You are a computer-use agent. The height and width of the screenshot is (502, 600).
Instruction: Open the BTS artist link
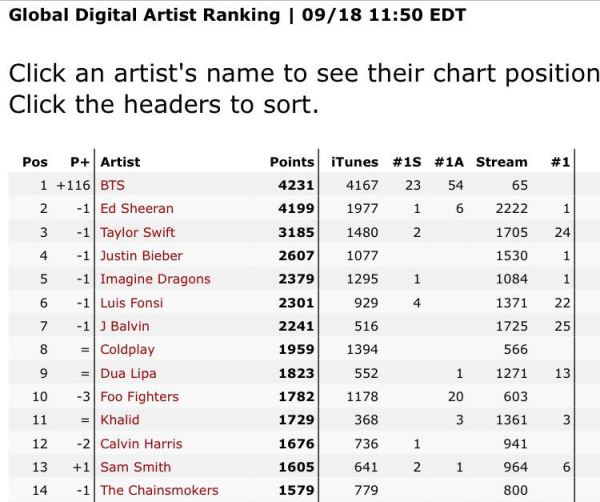point(112,185)
